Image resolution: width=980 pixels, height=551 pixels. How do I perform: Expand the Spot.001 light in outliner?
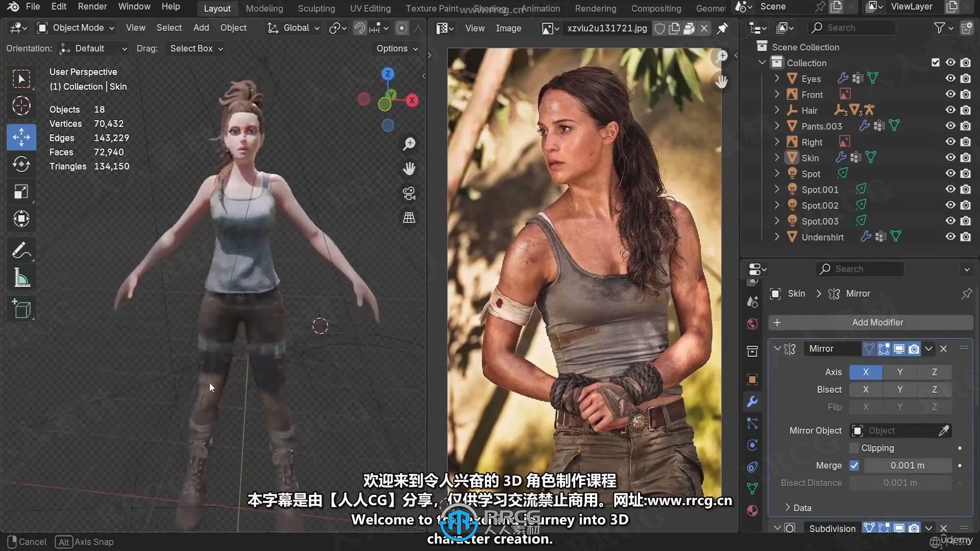[x=777, y=189]
